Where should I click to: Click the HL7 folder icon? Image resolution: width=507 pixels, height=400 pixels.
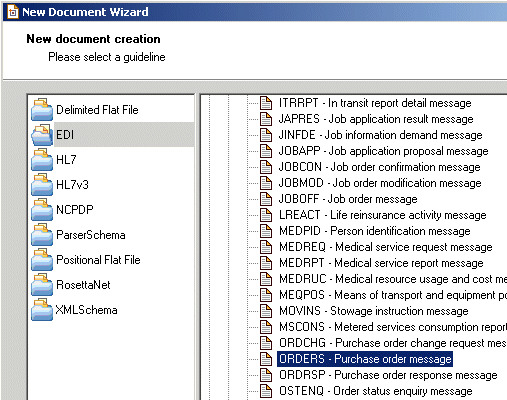(42, 160)
